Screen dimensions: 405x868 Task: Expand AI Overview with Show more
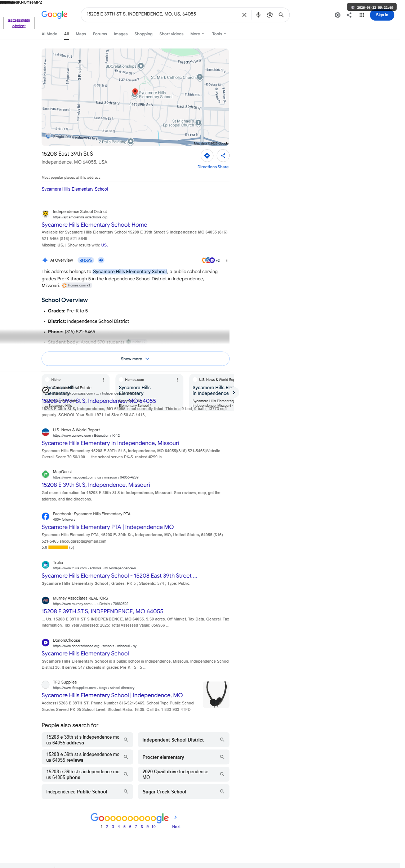(x=135, y=359)
